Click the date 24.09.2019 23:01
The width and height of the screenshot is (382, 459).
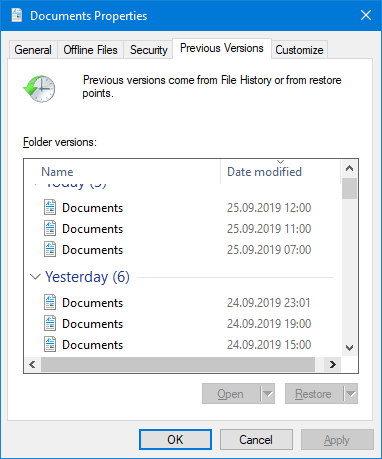pos(269,303)
